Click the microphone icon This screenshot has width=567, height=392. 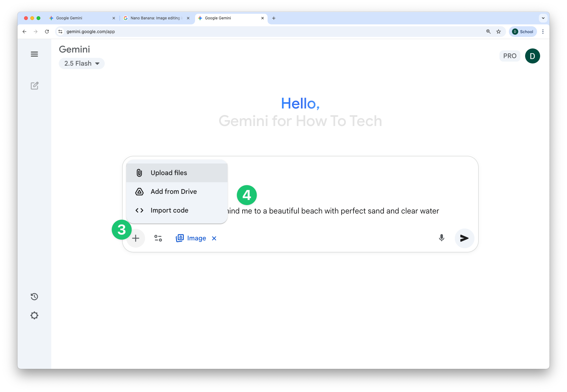click(441, 238)
